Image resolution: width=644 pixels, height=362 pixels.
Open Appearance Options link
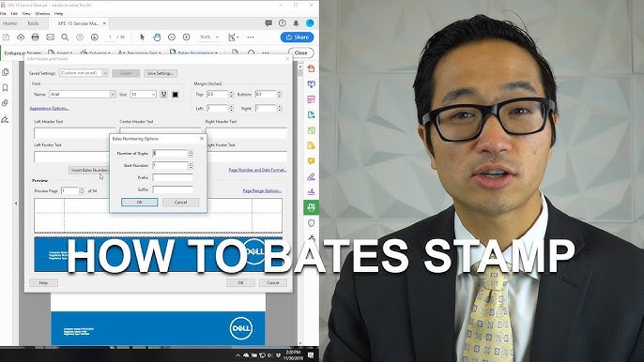coord(49,109)
